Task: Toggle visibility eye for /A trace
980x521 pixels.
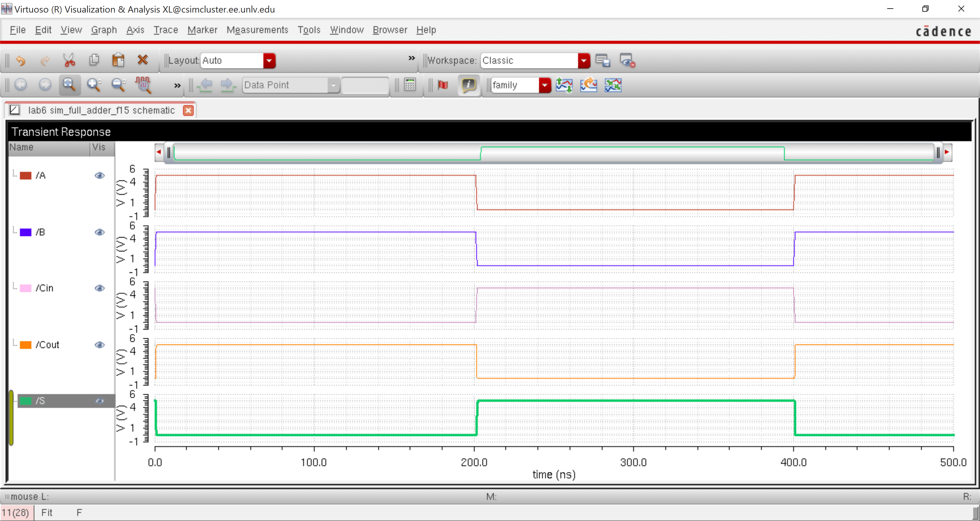Action: point(100,176)
